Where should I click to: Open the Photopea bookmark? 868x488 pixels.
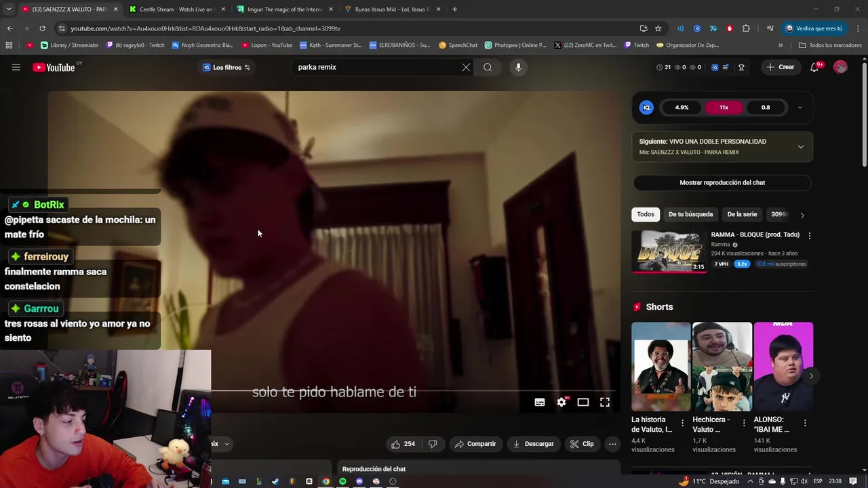click(515, 45)
